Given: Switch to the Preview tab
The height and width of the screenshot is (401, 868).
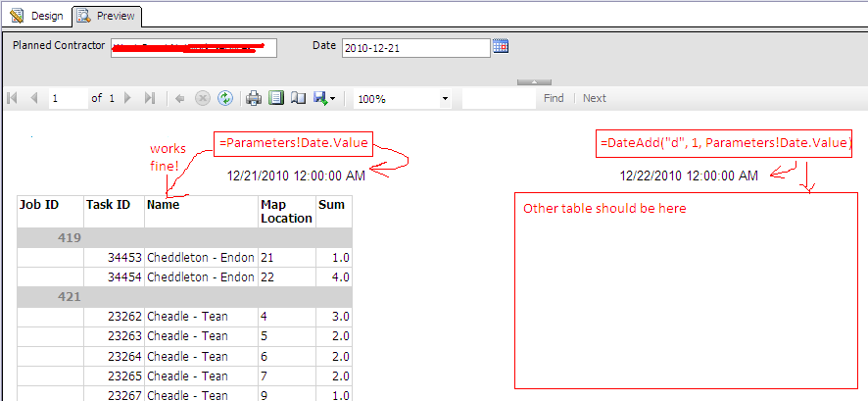Looking at the screenshot, I should coord(107,16).
